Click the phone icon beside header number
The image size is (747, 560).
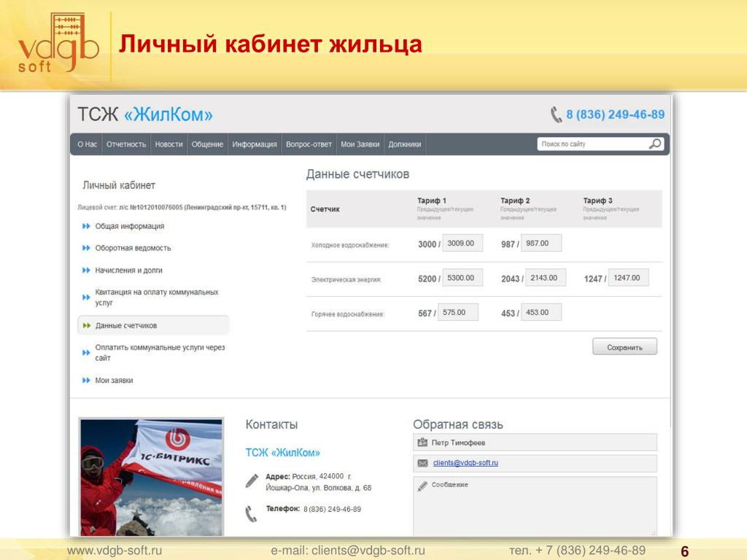(x=556, y=114)
